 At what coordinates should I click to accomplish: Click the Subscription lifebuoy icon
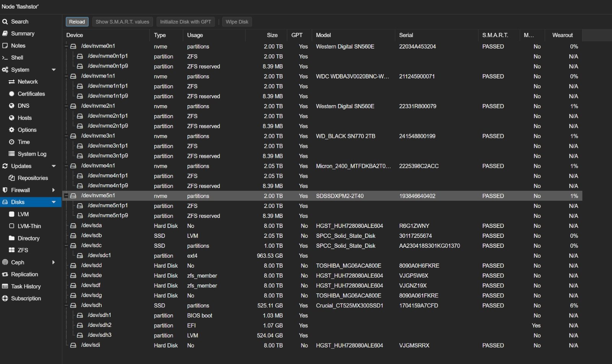coord(5,298)
